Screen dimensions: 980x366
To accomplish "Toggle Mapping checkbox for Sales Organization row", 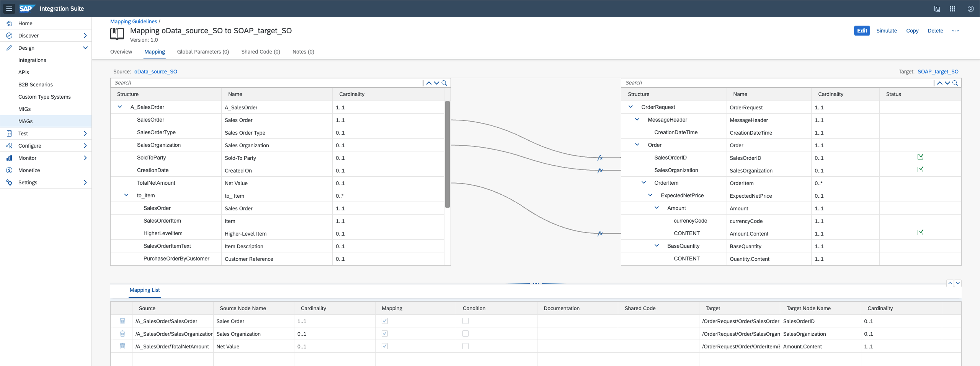I will coord(385,333).
